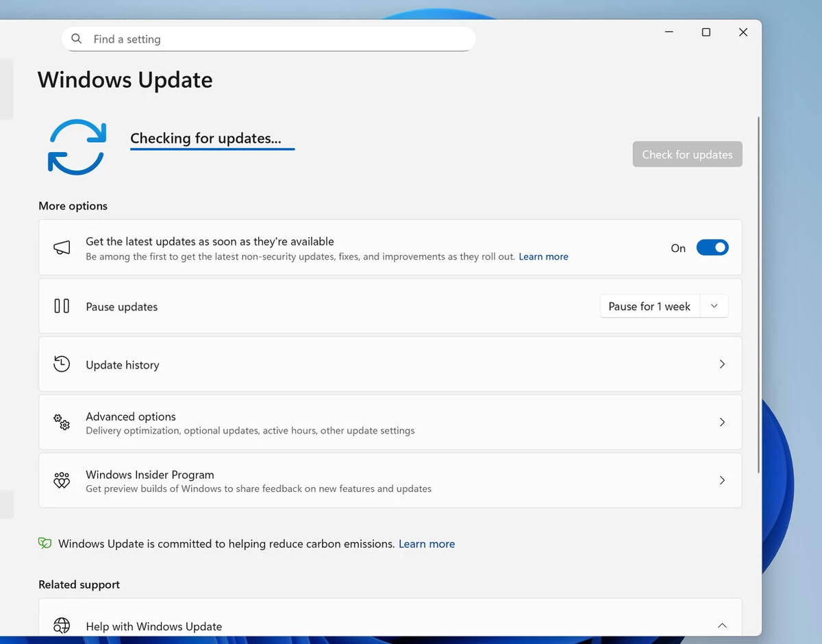Viewport: 822px width, 644px height.
Task: Collapse Help with Windows Update section
Action: tap(721, 626)
